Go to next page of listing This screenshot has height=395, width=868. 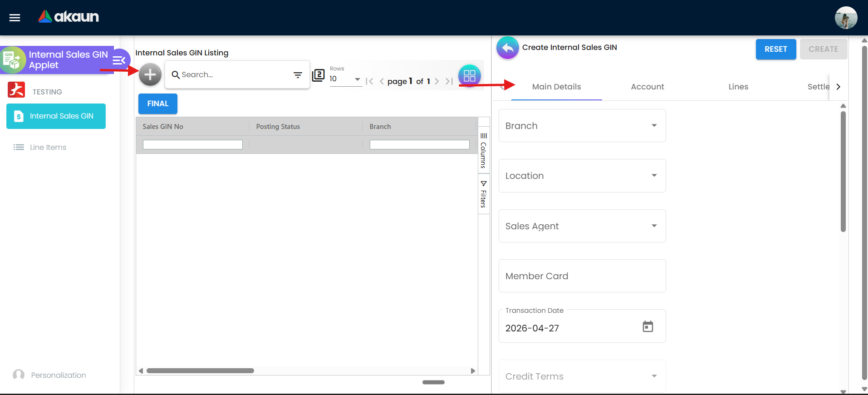[436, 81]
